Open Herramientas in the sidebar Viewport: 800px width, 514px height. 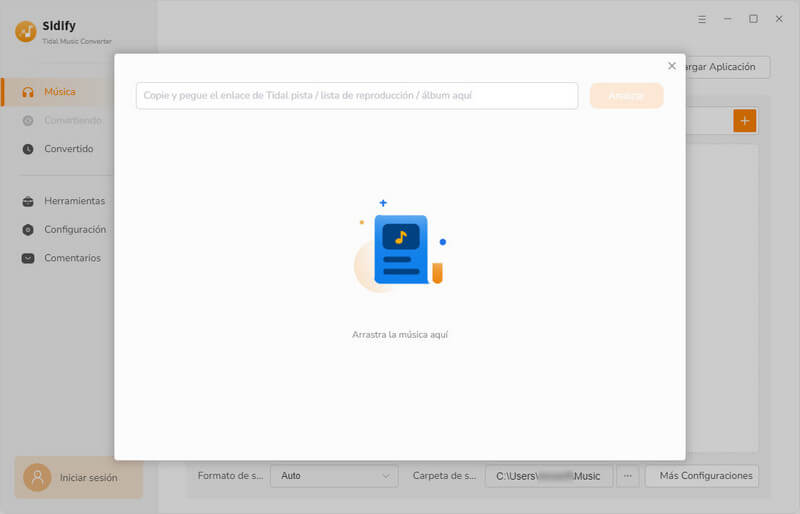[63, 201]
